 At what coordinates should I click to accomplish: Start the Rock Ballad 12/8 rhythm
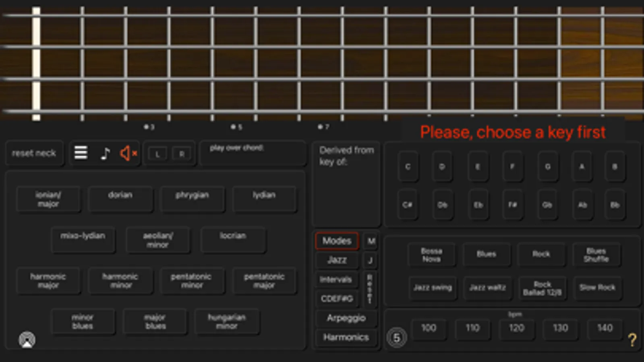pyautogui.click(x=542, y=288)
